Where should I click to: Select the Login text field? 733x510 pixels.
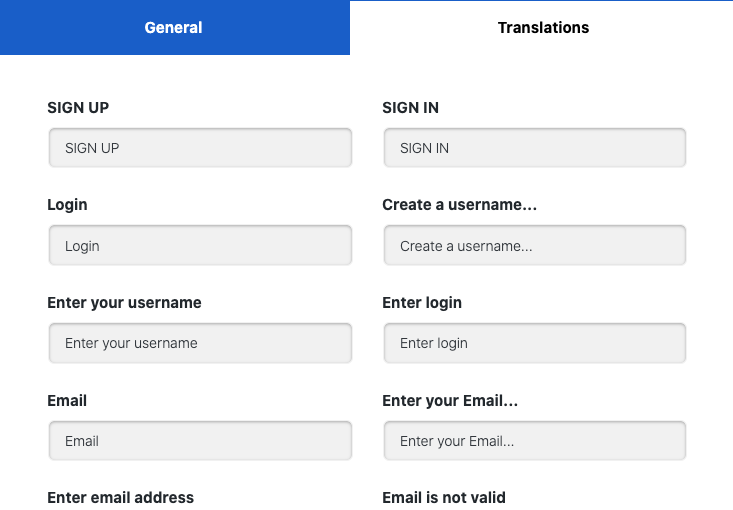[x=200, y=246]
